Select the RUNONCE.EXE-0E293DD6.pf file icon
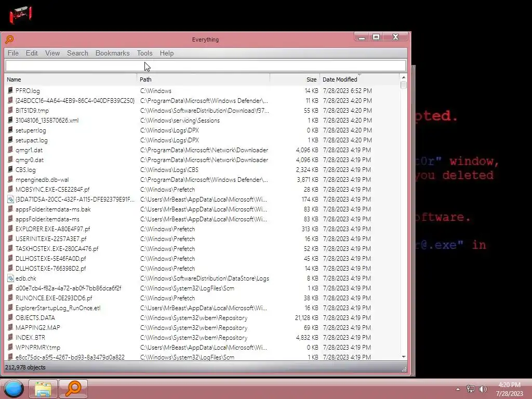532x399 pixels. click(x=10, y=298)
